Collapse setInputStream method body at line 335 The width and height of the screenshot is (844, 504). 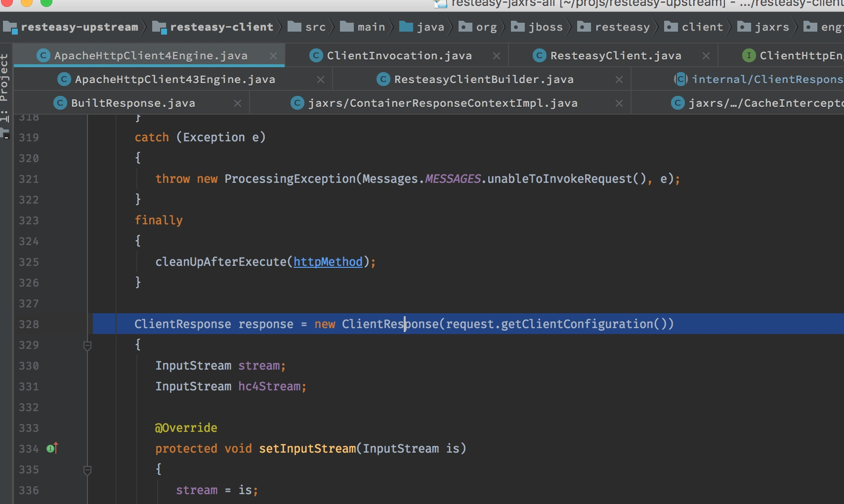coord(87,470)
